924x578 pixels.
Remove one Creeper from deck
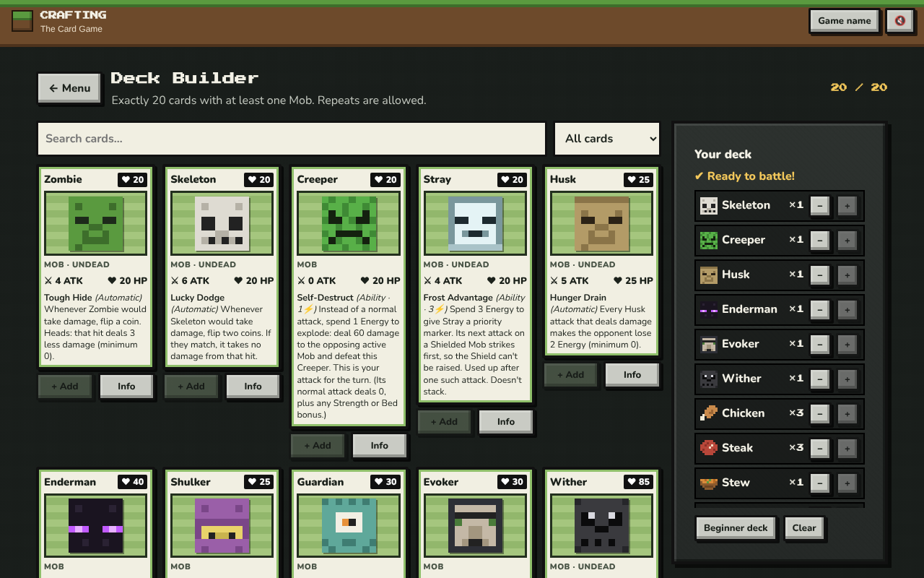point(820,241)
